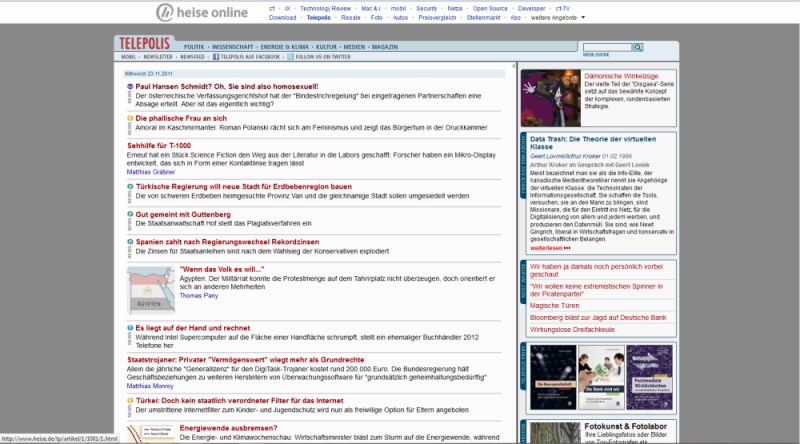
Task: Open the Mac & i link
Action: (x=370, y=9)
